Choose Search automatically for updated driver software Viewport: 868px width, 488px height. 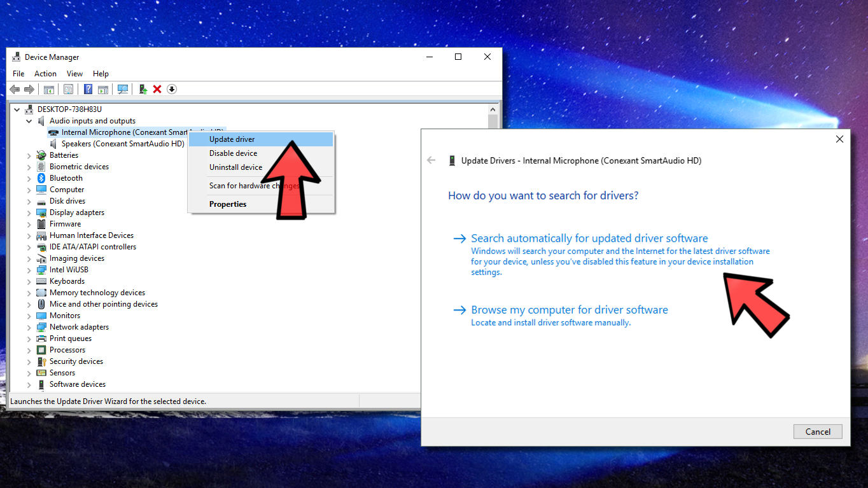click(x=589, y=239)
